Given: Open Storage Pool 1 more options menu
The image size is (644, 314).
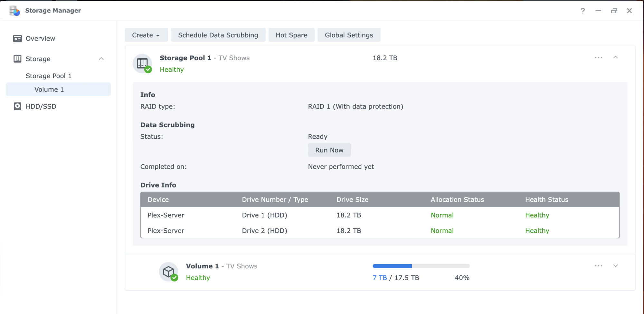Looking at the screenshot, I should pos(598,58).
